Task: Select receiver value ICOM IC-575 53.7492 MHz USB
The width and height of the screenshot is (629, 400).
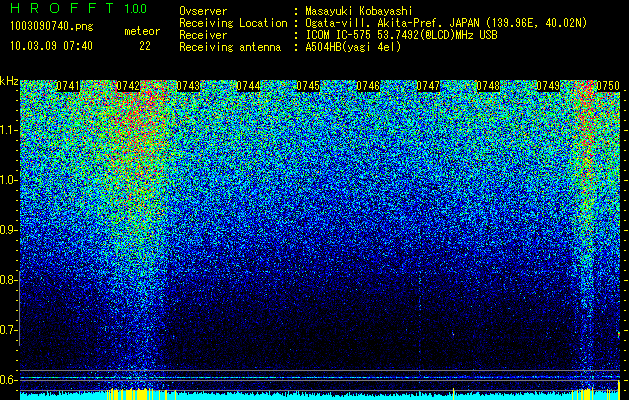Action: tap(402, 35)
